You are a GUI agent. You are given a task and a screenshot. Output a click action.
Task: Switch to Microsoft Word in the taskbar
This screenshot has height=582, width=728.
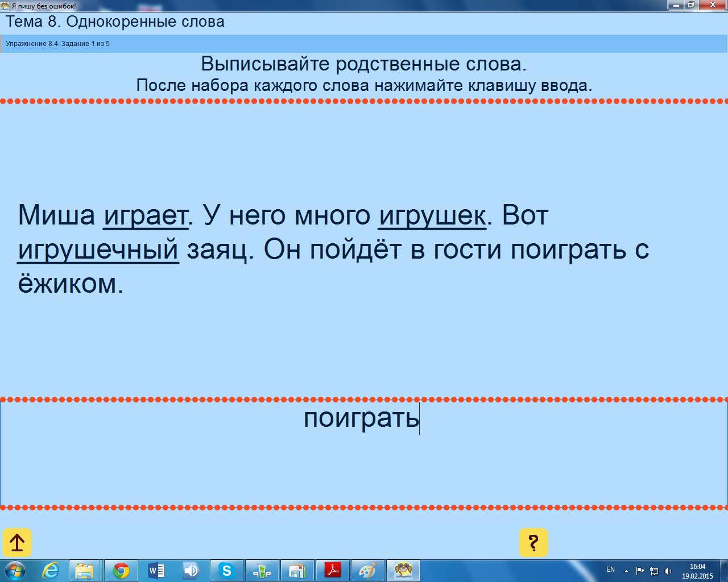[156, 571]
